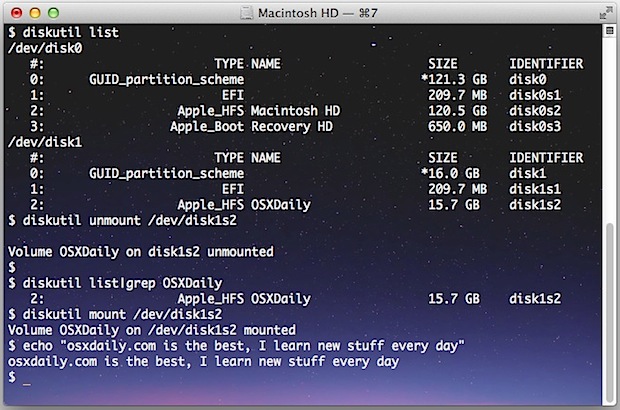This screenshot has height=410, width=620.
Task: Close the Terminal window with the red button
Action: click(17, 13)
